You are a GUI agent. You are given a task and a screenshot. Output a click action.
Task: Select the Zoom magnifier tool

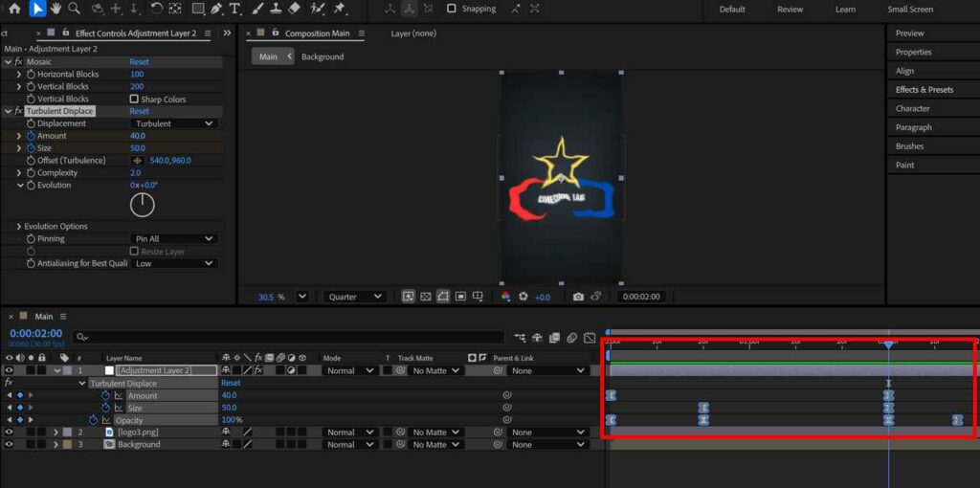pyautogui.click(x=74, y=9)
